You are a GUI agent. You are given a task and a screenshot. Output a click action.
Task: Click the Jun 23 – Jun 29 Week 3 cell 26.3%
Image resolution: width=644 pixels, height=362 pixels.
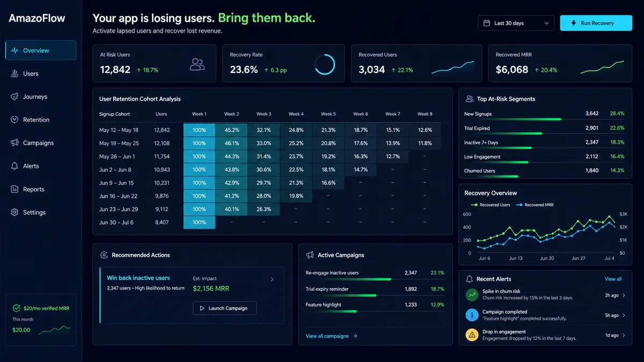tap(264, 209)
